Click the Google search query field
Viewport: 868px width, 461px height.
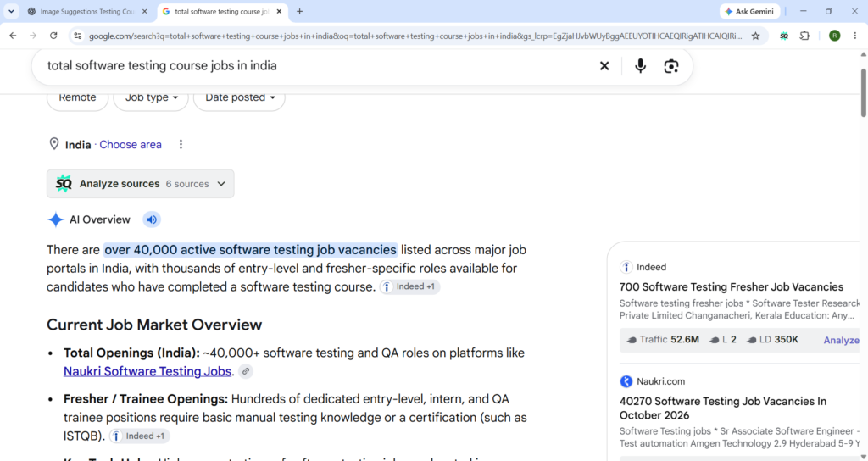point(315,66)
